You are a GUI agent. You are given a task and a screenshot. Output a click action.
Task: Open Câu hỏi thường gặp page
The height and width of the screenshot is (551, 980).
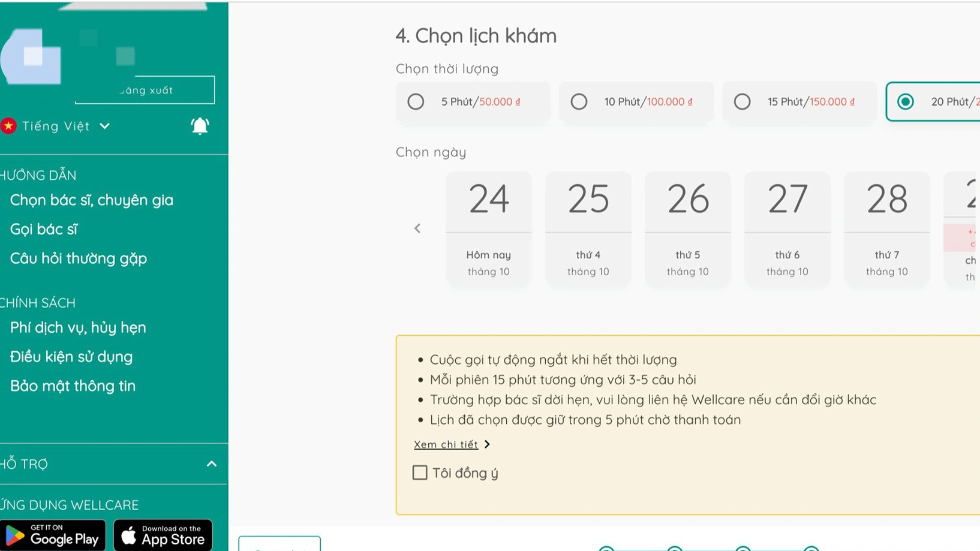tap(79, 258)
